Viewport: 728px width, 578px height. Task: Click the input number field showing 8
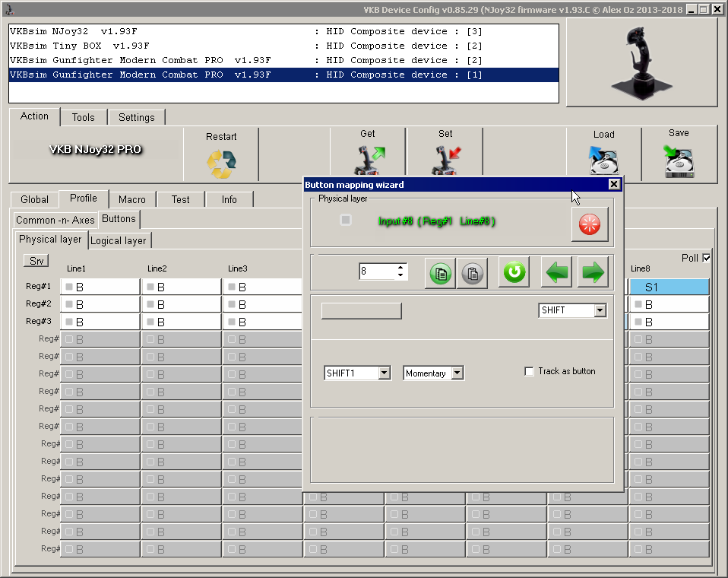tap(378, 272)
